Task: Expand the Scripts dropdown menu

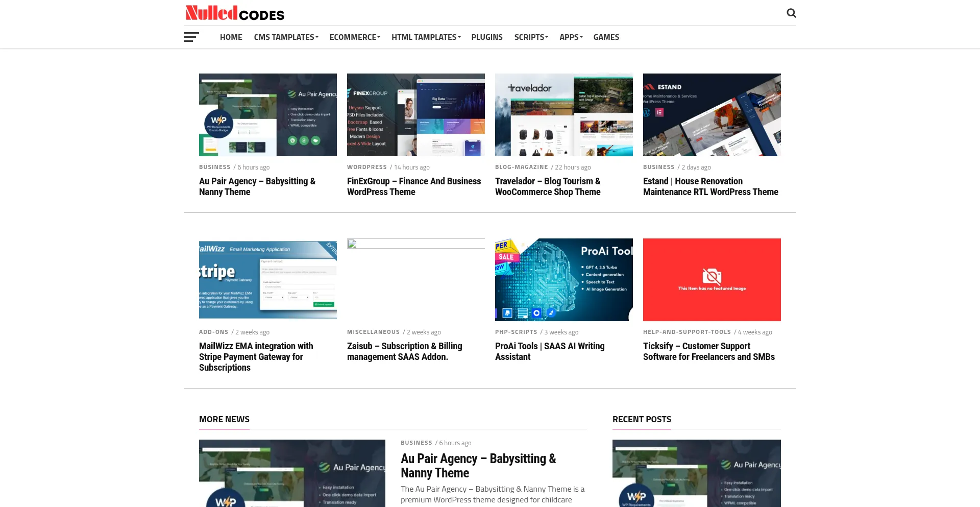Action: tap(531, 37)
